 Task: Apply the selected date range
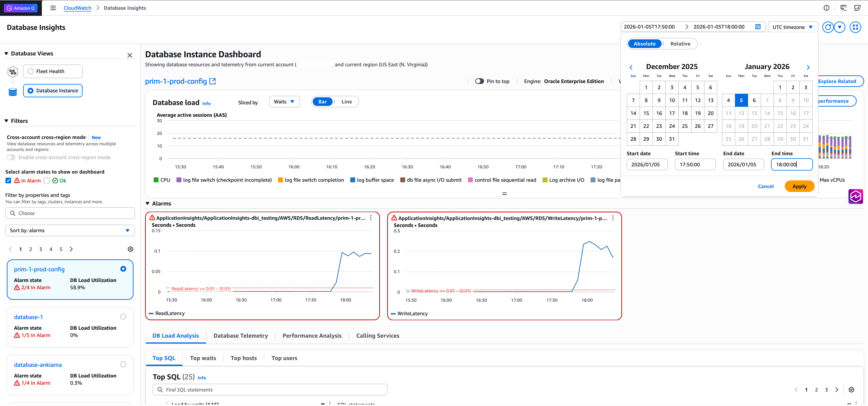[799, 186]
